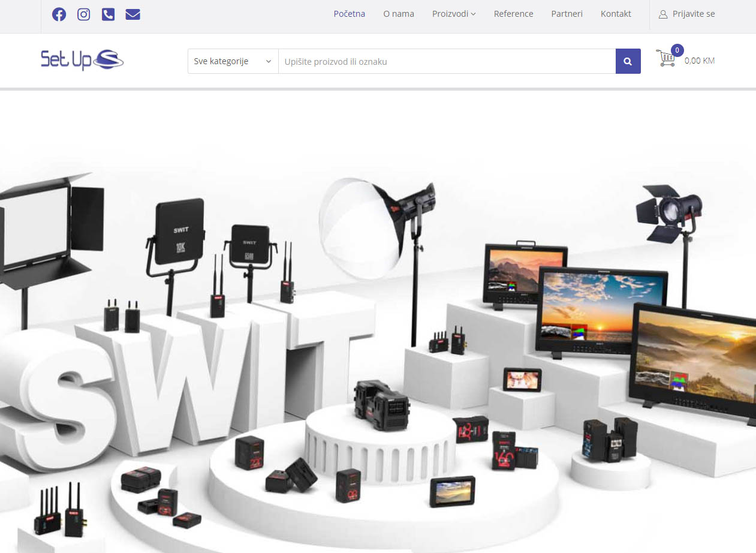756x553 pixels.
Task: Open the Facebook page icon
Action: click(59, 14)
